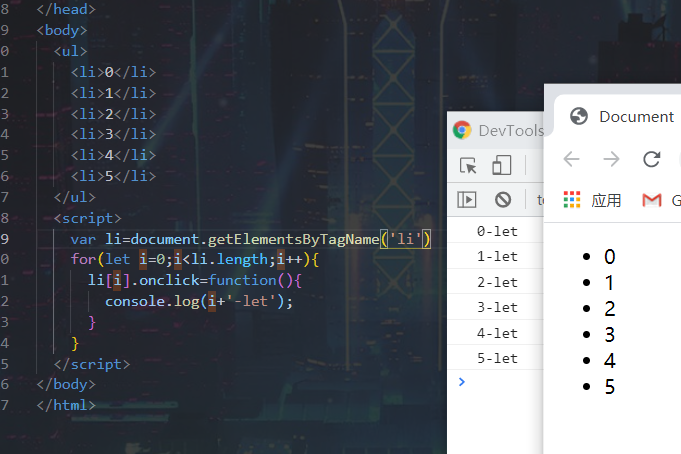Click list item 0 in the page
This screenshot has height=454, width=681.
[609, 257]
